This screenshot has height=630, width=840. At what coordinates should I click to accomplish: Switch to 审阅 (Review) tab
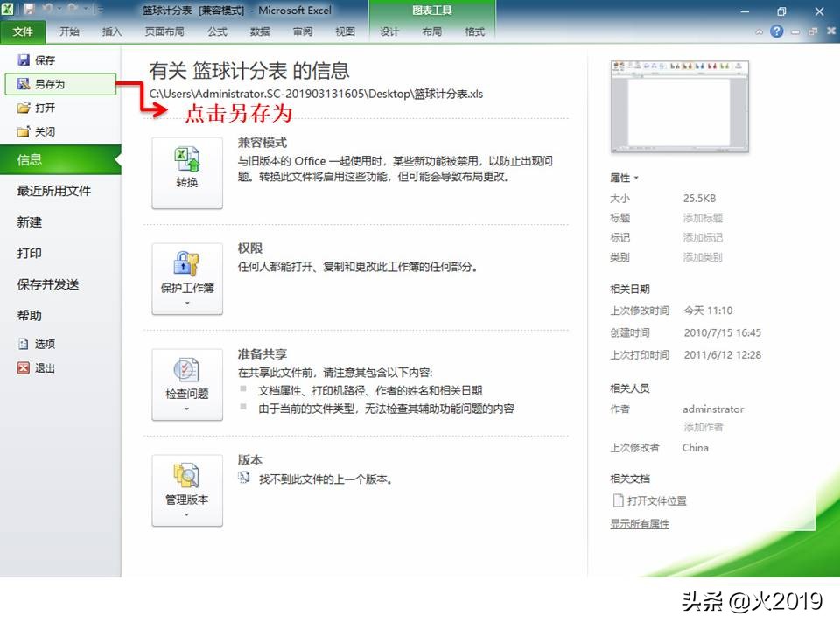point(303,31)
